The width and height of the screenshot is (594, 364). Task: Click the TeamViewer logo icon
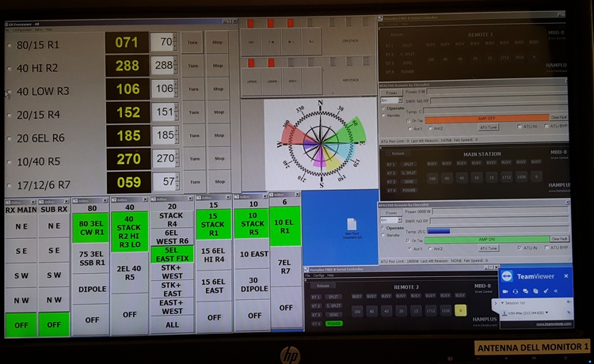point(507,276)
